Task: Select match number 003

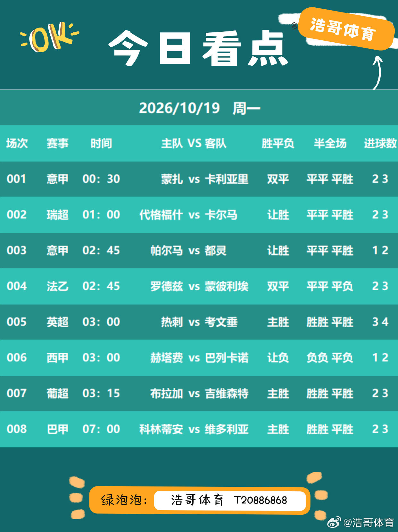Action: 17,250
